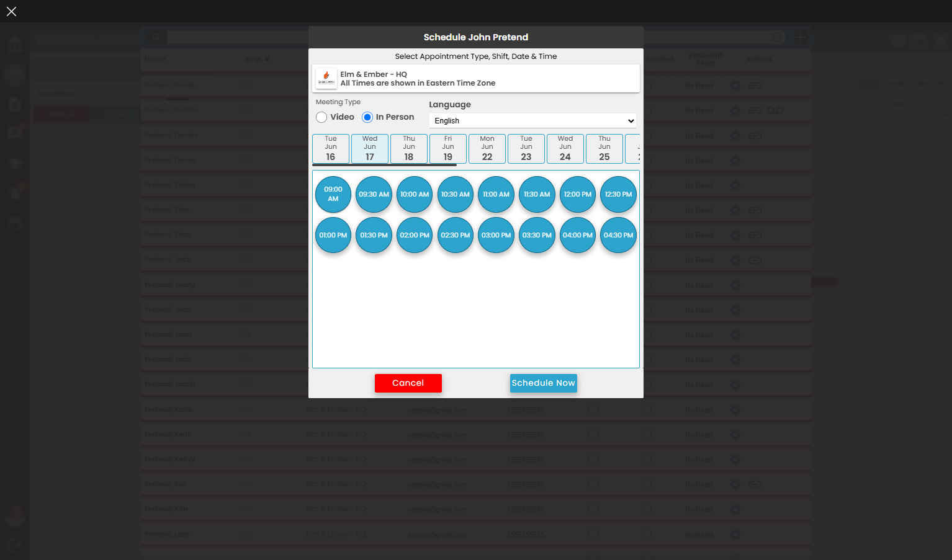Click the link icon in Pretend, Ken row
The image size is (952, 560).
755,484
